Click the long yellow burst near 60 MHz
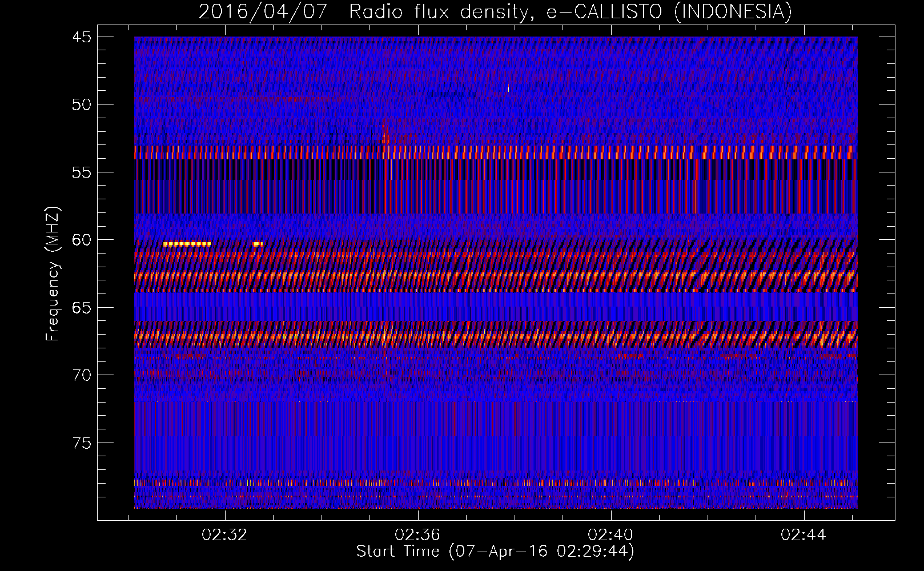The image size is (924, 571). 187,244
